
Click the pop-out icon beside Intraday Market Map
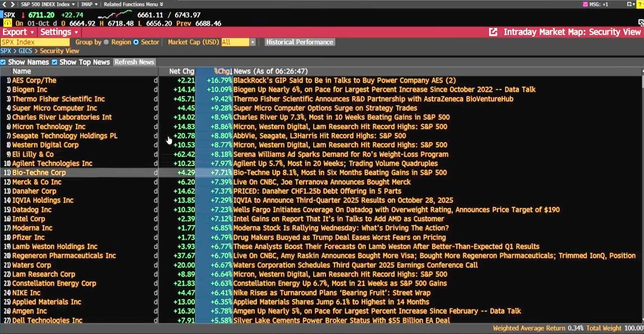[493, 32]
